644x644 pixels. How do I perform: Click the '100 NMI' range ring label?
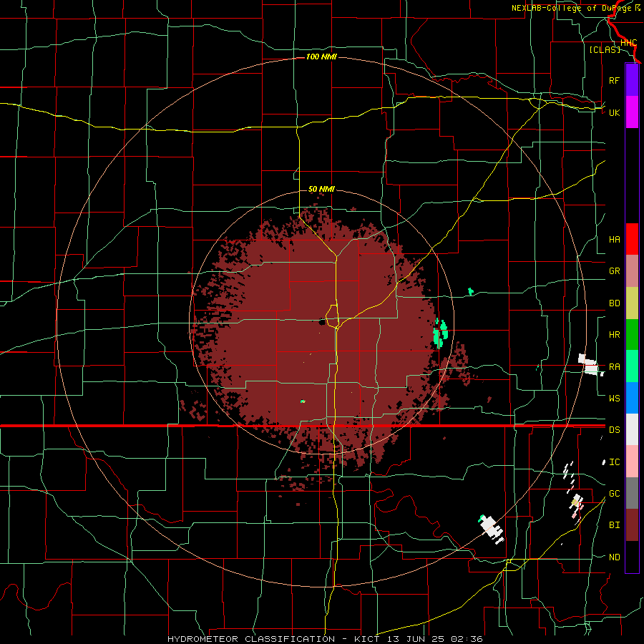pos(321,57)
